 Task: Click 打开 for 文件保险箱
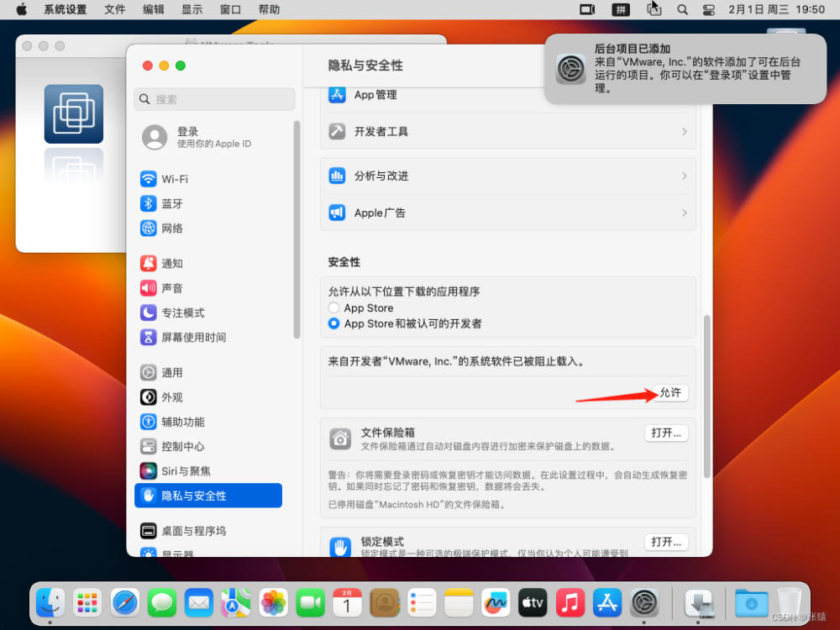click(x=666, y=433)
